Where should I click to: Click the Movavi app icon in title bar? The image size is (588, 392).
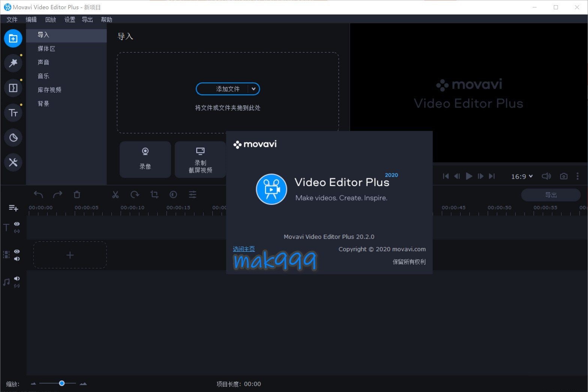coord(7,7)
